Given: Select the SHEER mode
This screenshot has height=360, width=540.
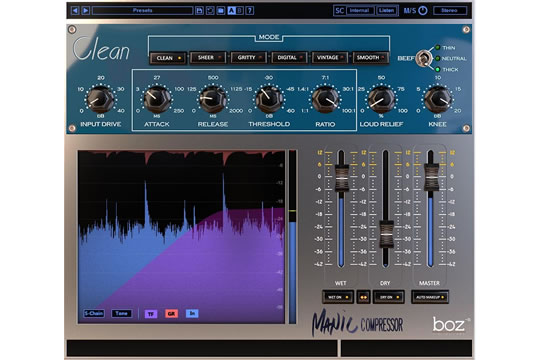Looking at the screenshot, I should (209, 58).
